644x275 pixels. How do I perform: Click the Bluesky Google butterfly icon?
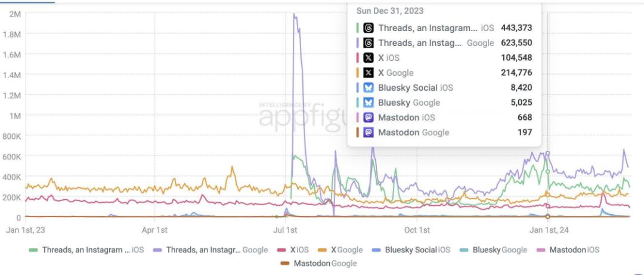tap(369, 103)
